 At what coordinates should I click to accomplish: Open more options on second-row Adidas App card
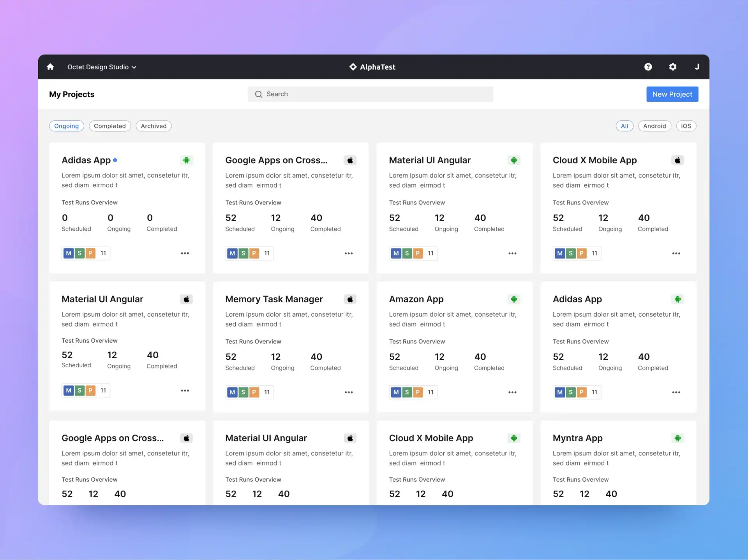click(x=676, y=392)
